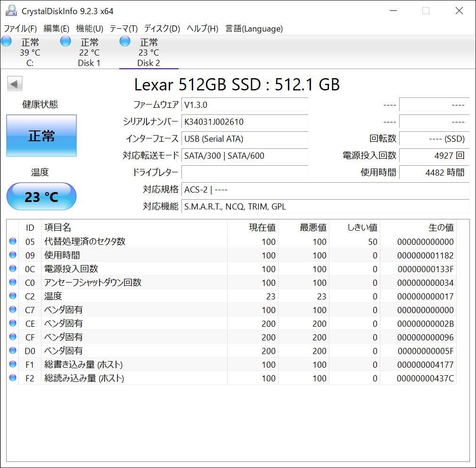476x468 pixels.
Task: Switch to the Disk 1 tab
Action: [89, 52]
